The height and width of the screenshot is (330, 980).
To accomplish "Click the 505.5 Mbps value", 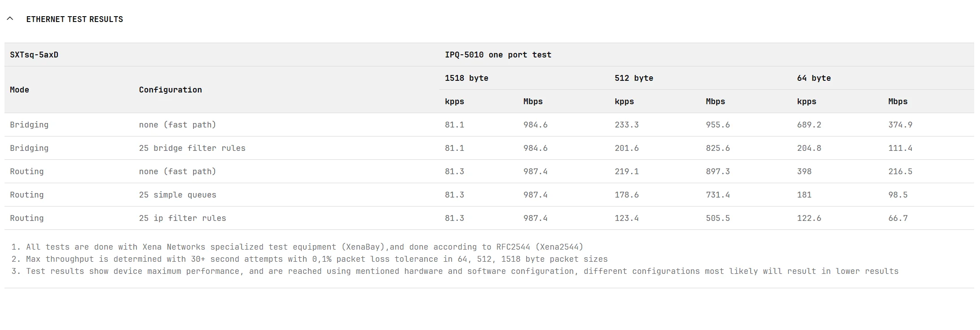I will coord(718,218).
